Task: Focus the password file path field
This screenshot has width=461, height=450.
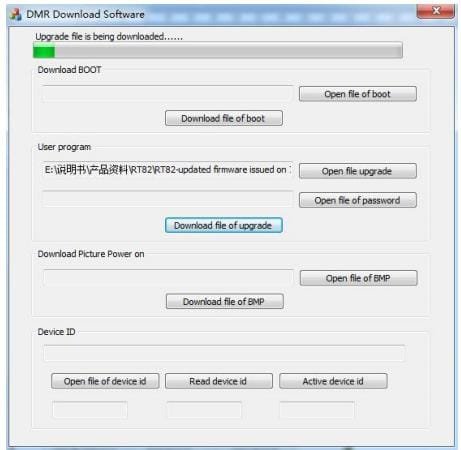Action: 167,199
